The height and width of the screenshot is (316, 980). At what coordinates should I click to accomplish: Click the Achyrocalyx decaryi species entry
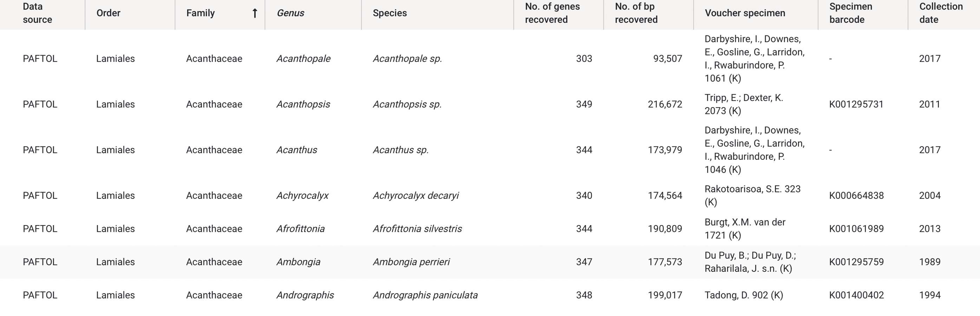click(x=416, y=196)
